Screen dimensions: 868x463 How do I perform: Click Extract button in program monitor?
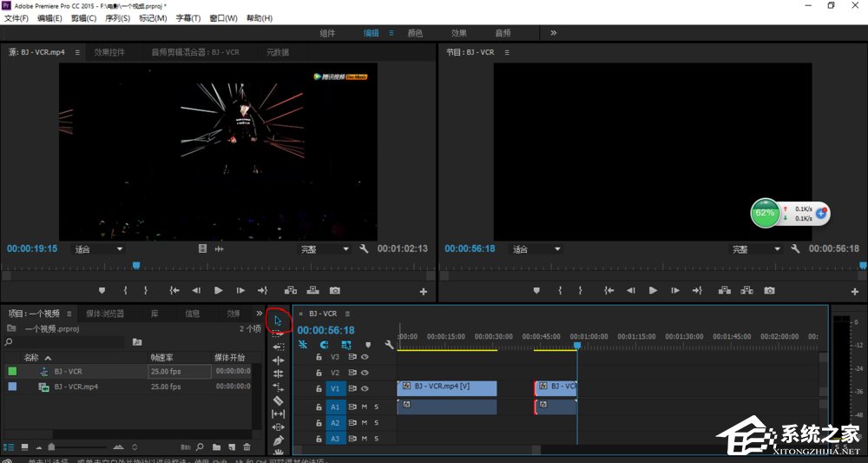pyautogui.click(x=746, y=290)
